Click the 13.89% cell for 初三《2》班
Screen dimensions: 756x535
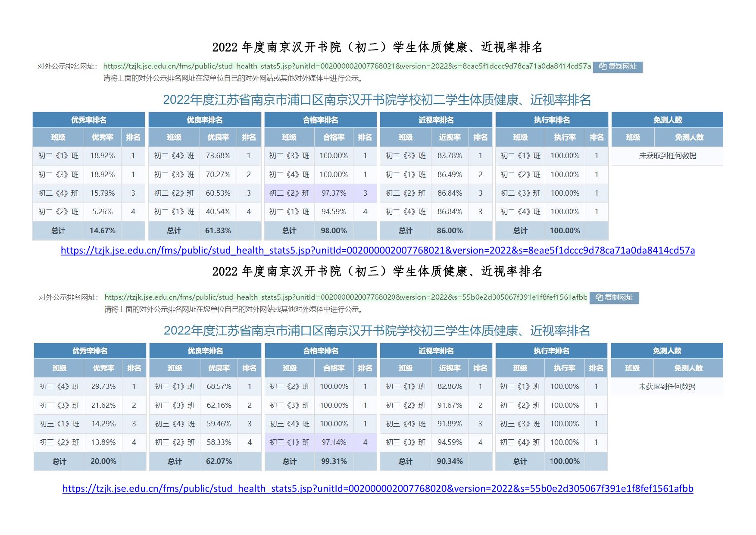pos(103,442)
